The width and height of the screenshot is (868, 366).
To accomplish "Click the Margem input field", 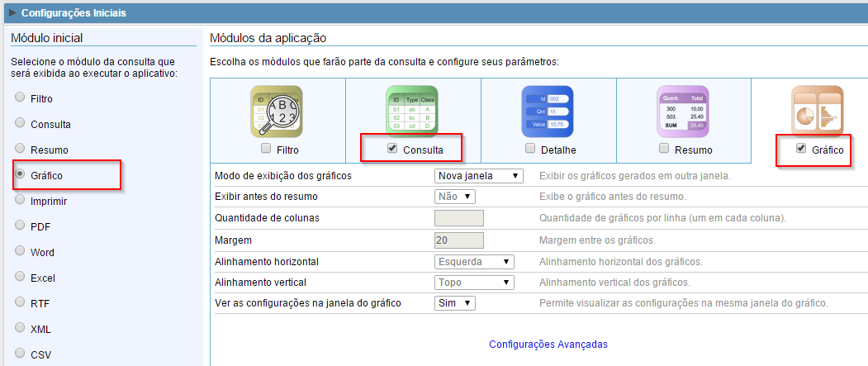I will coord(458,240).
